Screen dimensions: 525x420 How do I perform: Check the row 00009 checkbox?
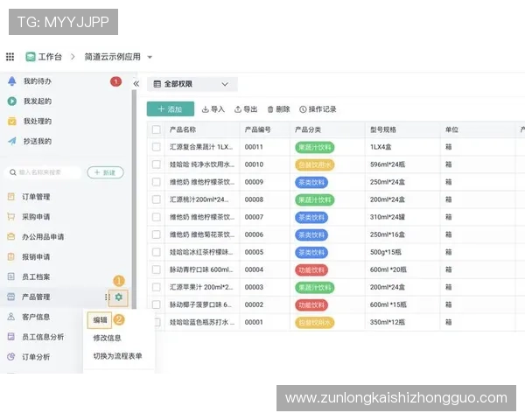(157, 182)
